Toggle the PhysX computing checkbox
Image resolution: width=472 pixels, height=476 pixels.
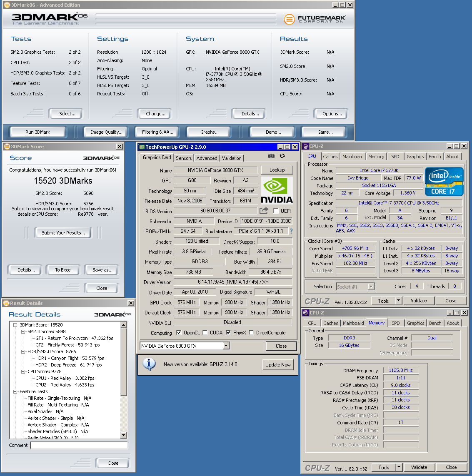228,332
